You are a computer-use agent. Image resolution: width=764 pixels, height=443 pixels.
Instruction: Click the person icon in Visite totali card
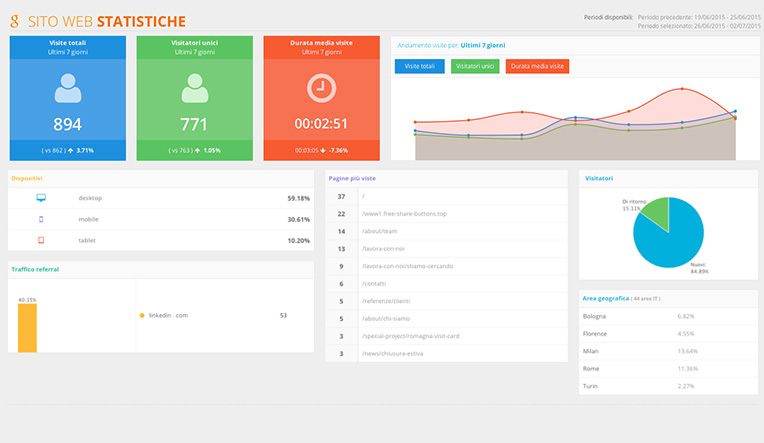[67, 89]
